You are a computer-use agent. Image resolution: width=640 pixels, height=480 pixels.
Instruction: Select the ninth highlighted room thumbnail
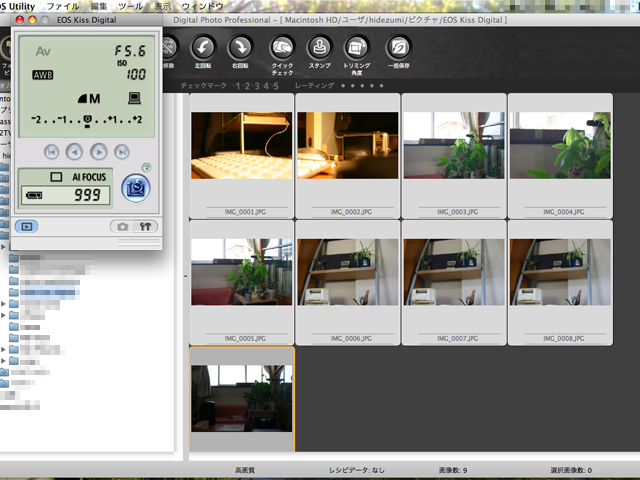click(x=241, y=399)
